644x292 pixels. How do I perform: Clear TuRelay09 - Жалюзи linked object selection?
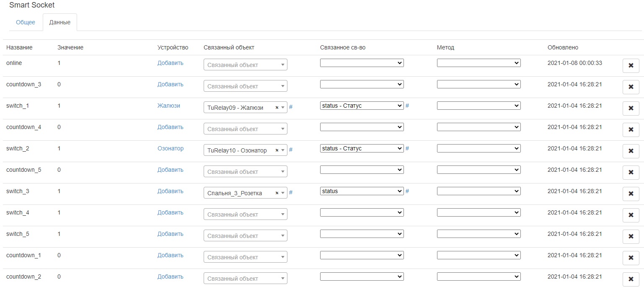coord(277,108)
